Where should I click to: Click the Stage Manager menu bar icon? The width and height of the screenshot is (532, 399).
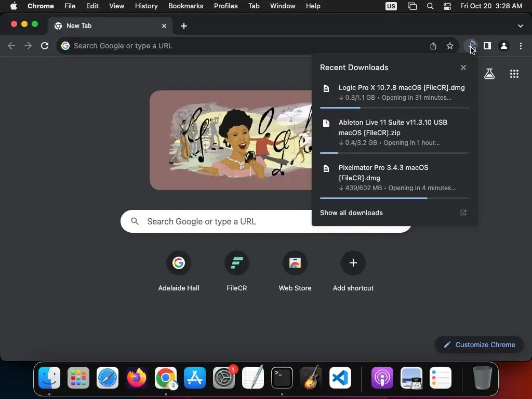pos(412,6)
